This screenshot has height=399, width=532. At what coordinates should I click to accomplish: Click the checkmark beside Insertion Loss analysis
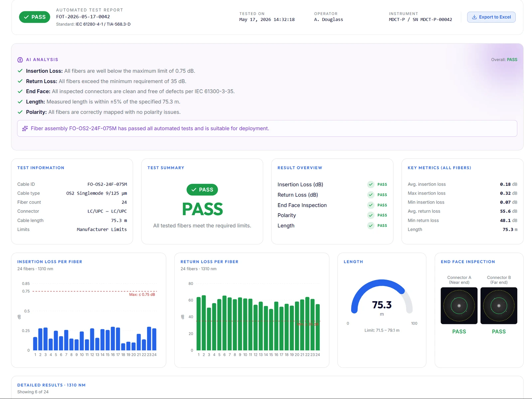20,71
